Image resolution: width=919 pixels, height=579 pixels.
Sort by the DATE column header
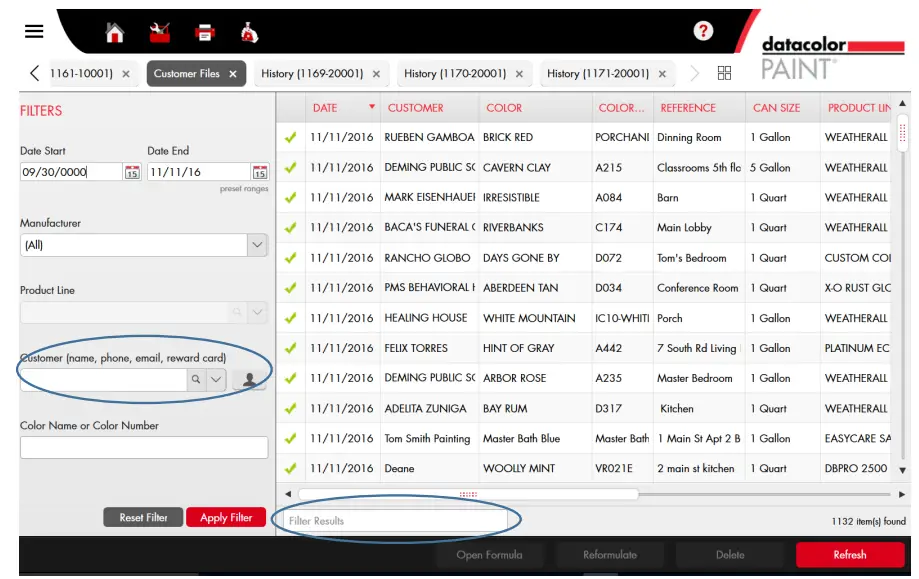click(325, 108)
